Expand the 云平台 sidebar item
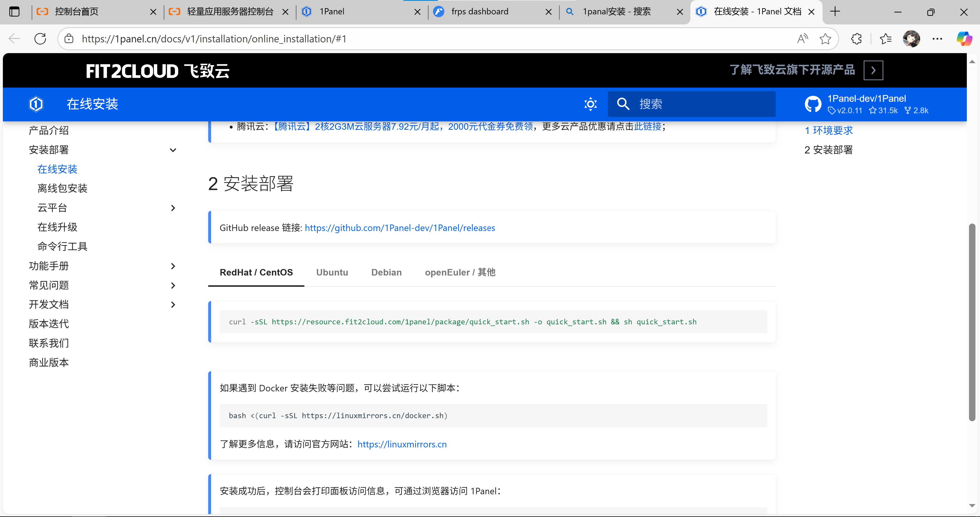The image size is (980, 517). click(173, 208)
